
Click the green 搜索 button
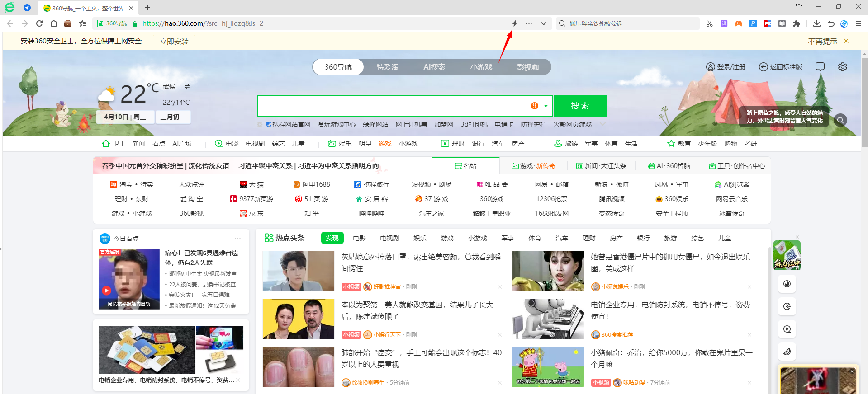580,106
